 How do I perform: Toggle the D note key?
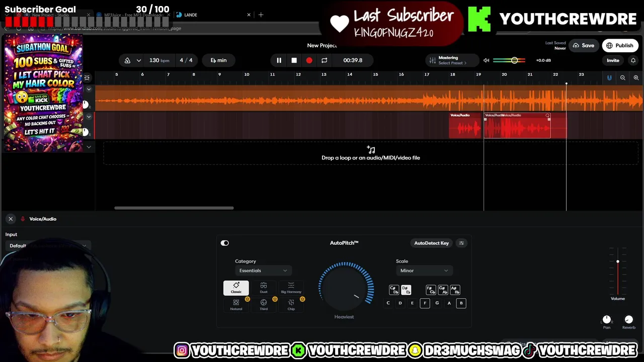pyautogui.click(x=400, y=303)
